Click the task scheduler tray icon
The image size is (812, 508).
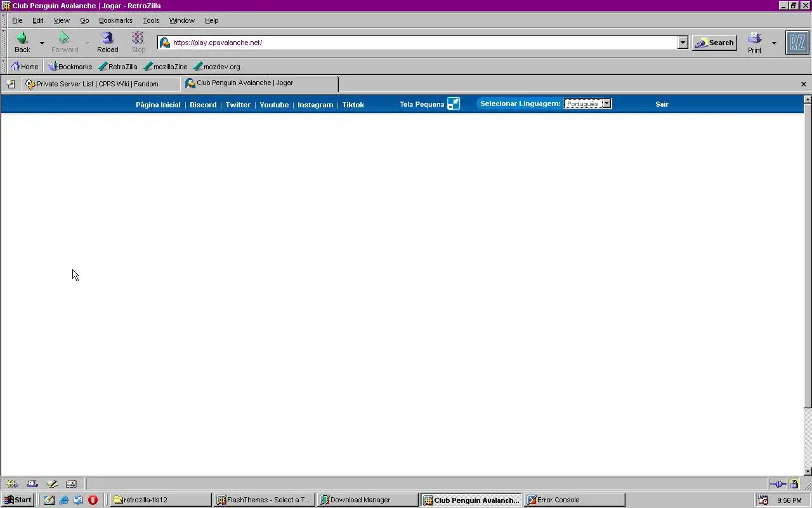point(763,500)
